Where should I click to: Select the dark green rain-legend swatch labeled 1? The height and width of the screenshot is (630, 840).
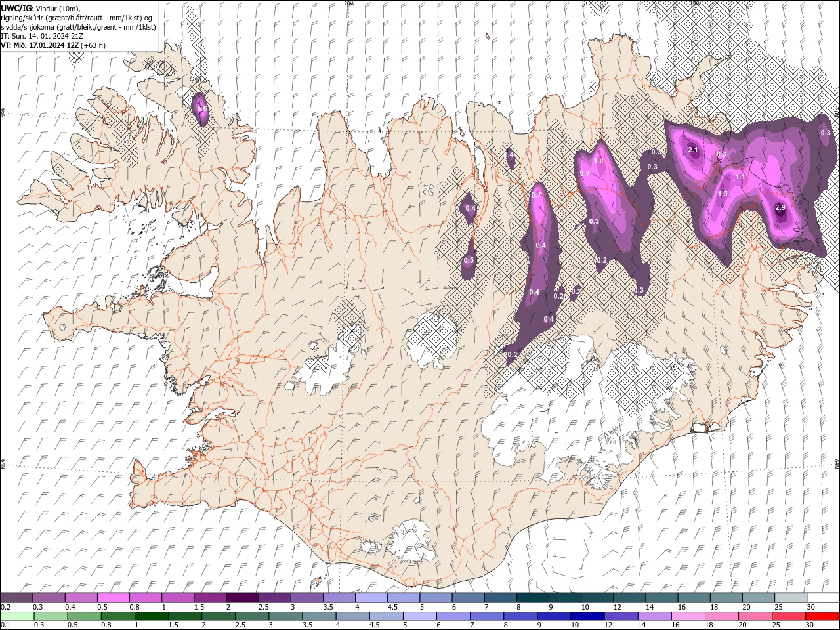pos(151,616)
